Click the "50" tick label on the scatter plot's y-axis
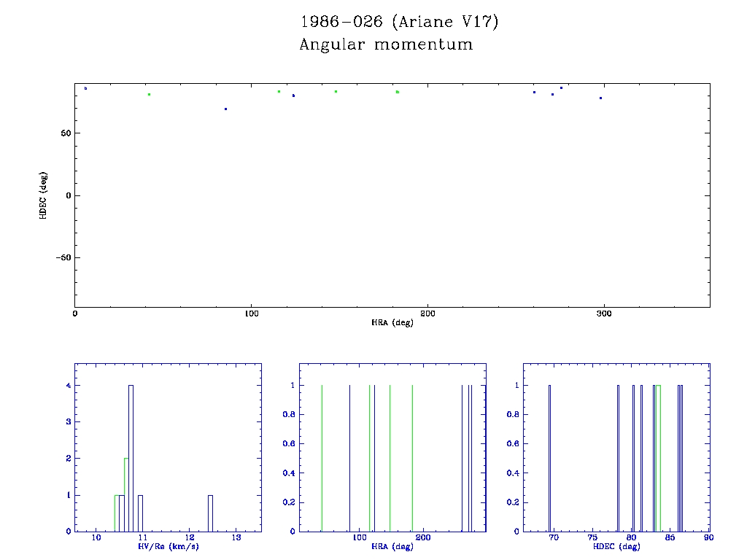Viewport: 747px width, 560px height. (x=66, y=133)
